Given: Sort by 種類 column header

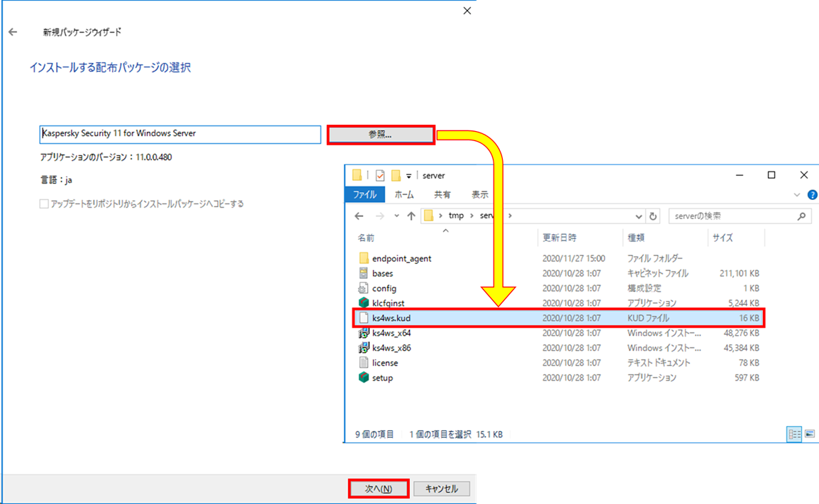Looking at the screenshot, I should tap(635, 237).
